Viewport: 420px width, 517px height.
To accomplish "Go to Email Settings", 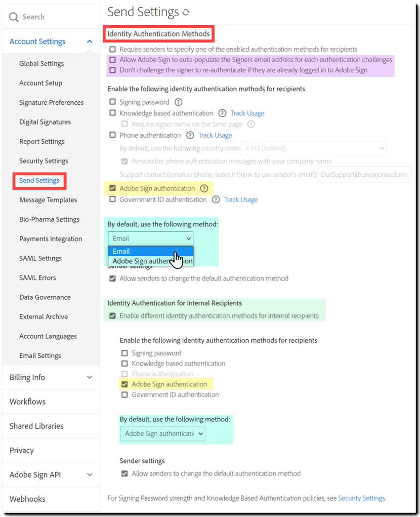I will coord(40,355).
